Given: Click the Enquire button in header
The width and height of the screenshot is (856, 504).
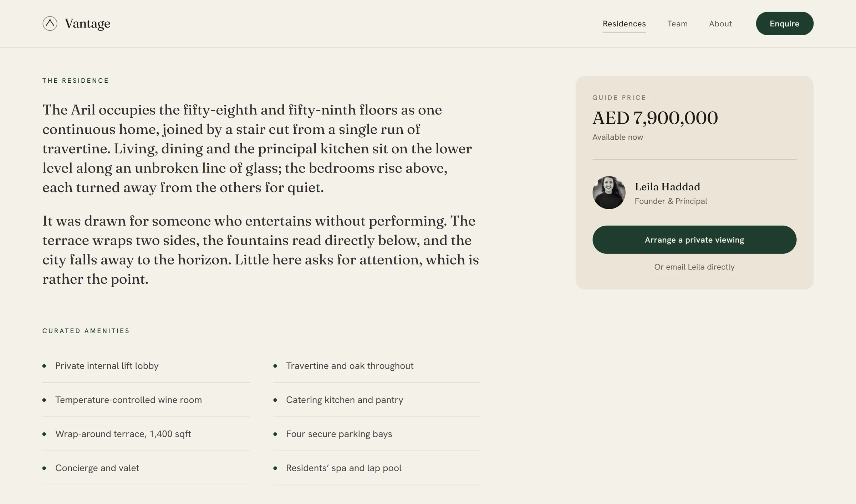Looking at the screenshot, I should pos(784,24).
